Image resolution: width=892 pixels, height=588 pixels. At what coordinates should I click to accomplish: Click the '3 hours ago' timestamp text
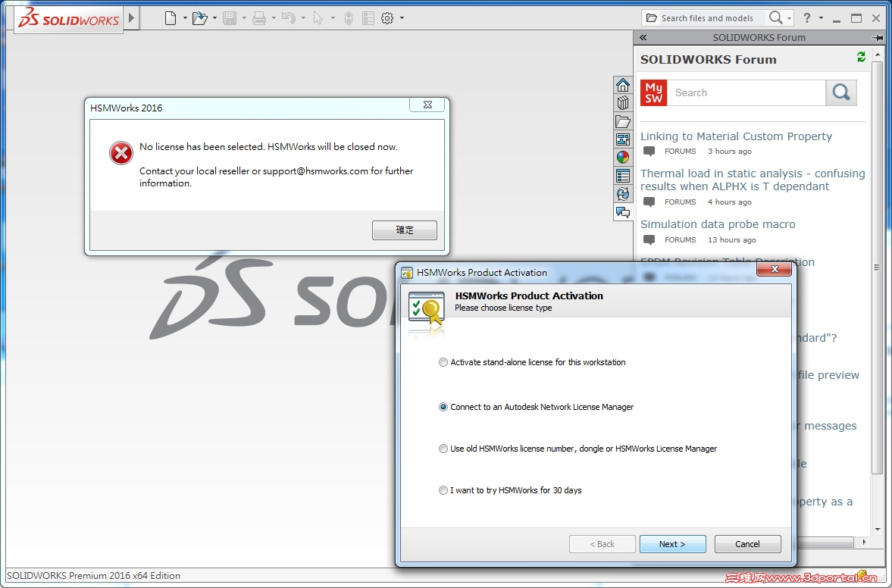(729, 152)
